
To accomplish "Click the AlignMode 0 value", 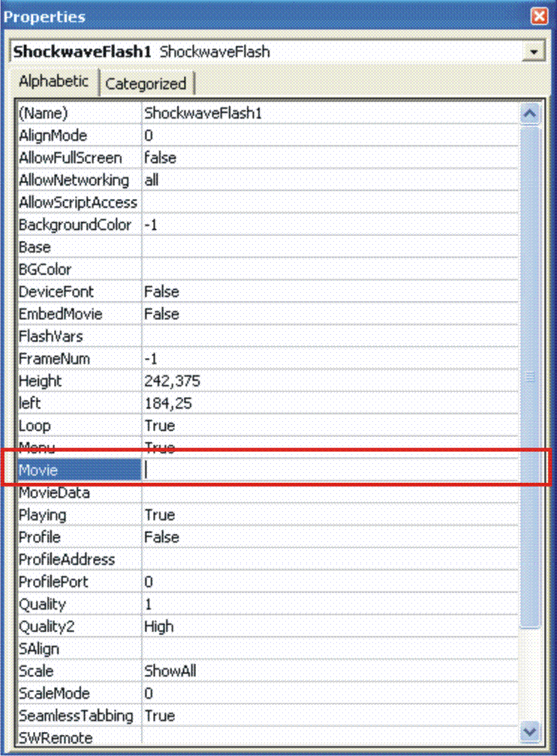I will pyautogui.click(x=149, y=135).
